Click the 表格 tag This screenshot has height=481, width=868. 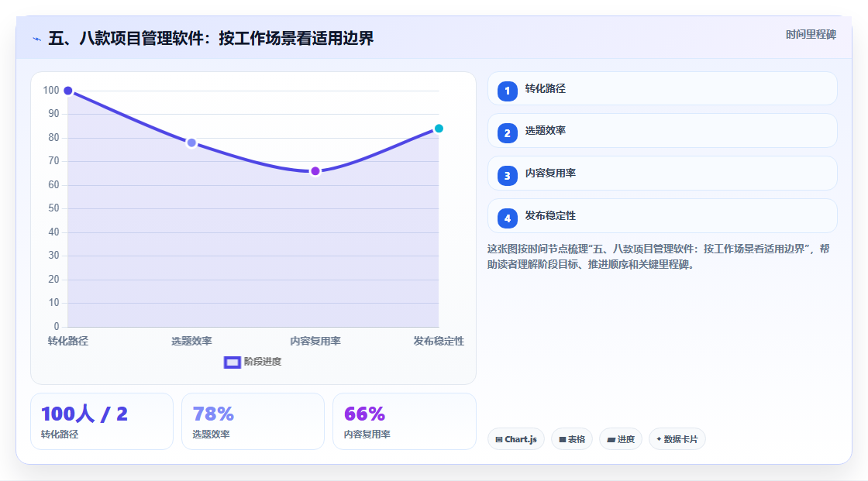point(572,439)
